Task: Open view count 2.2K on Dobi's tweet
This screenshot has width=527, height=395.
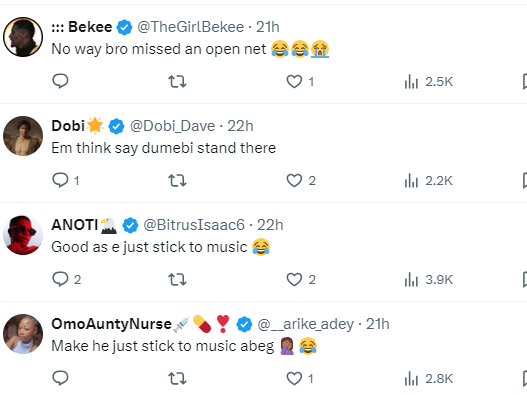Action: (x=429, y=181)
